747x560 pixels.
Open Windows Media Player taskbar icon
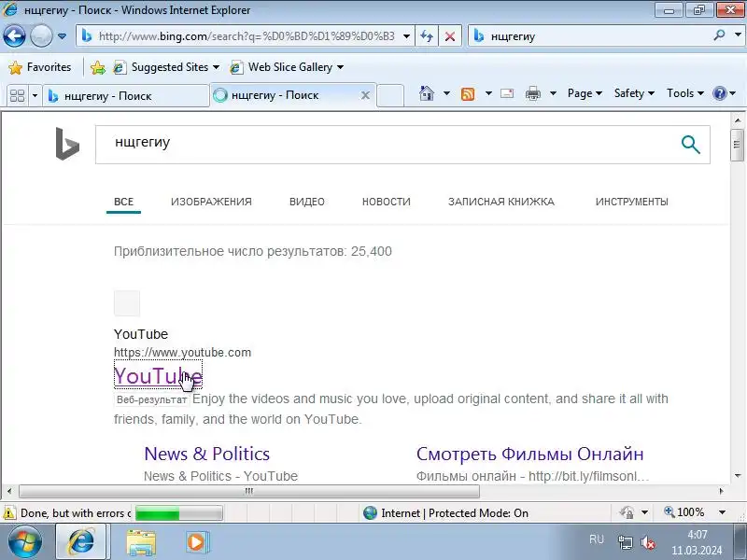196,542
